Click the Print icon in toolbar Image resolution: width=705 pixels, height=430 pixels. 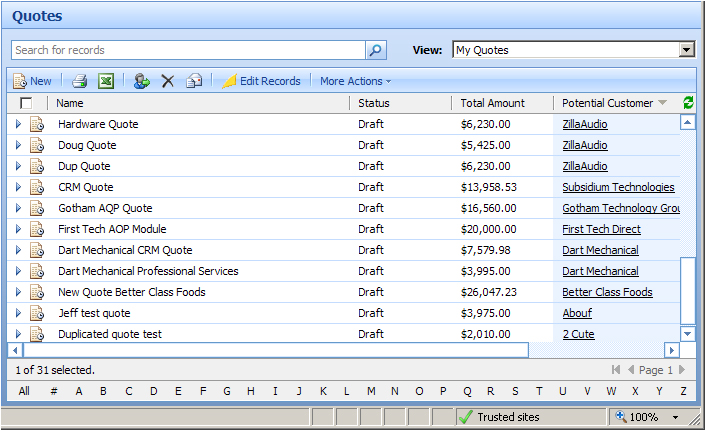[80, 81]
